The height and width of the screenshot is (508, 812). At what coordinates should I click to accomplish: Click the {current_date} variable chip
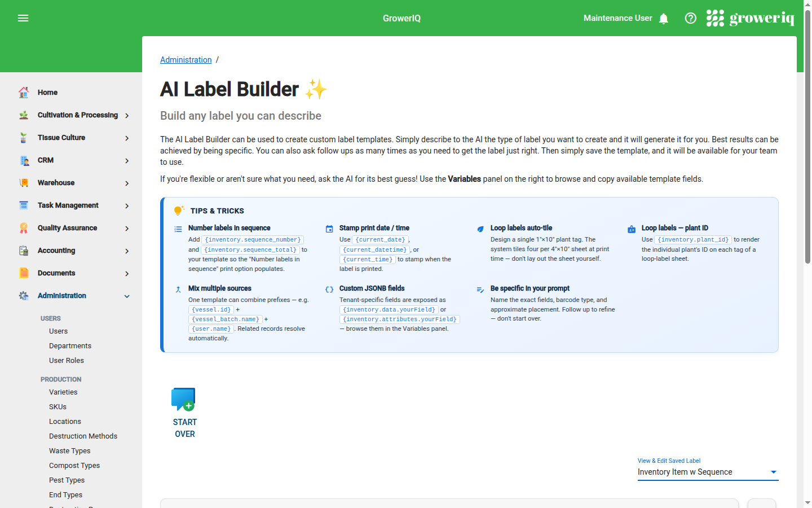tap(380, 240)
